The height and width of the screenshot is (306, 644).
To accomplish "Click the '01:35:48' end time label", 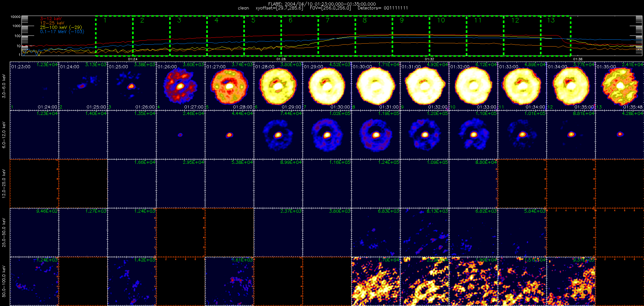I will tap(633, 107).
